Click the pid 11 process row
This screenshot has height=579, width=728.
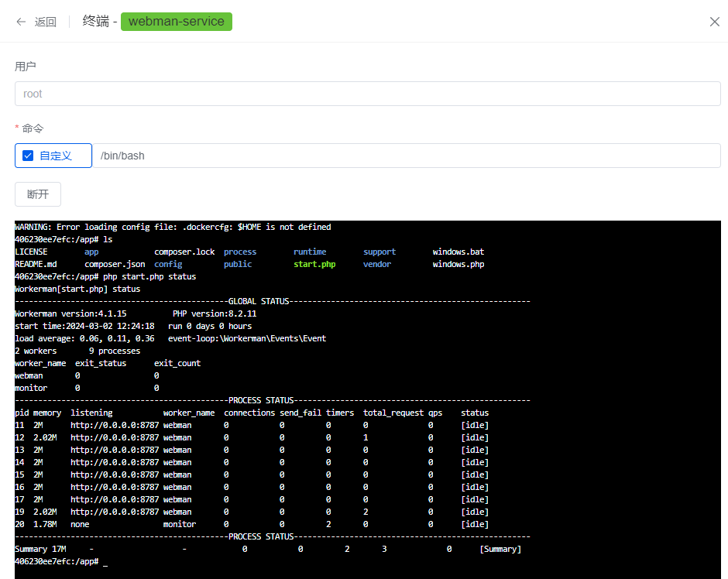(252, 426)
